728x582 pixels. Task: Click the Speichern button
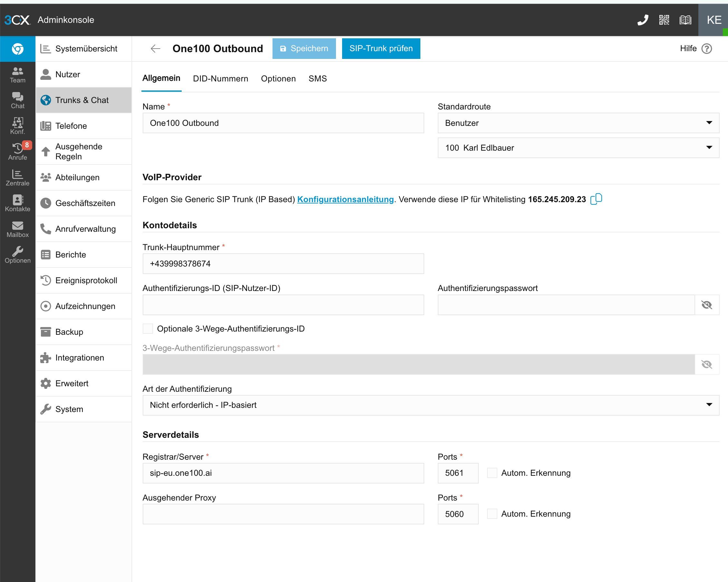pos(304,49)
